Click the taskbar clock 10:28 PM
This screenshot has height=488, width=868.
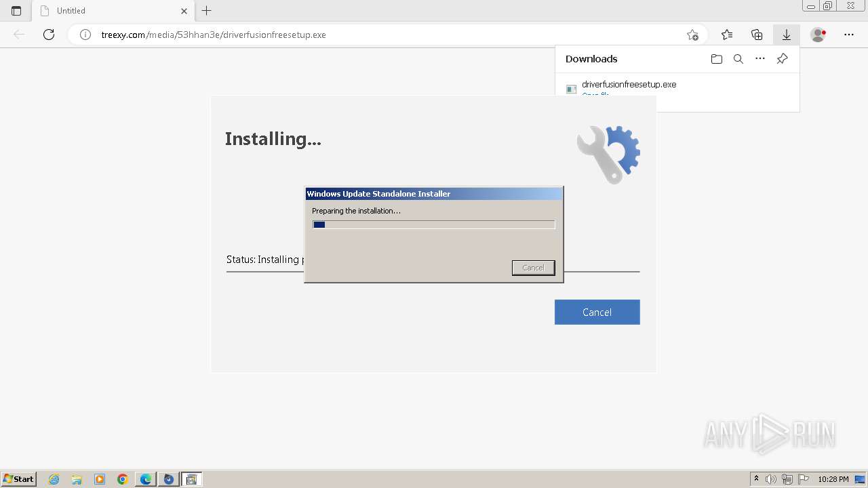point(833,479)
